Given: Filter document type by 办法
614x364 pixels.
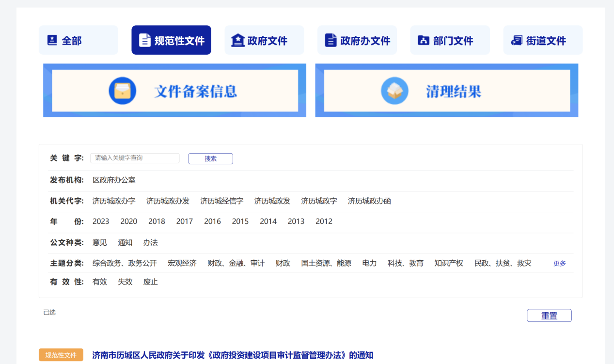Looking at the screenshot, I should pyautogui.click(x=150, y=242).
